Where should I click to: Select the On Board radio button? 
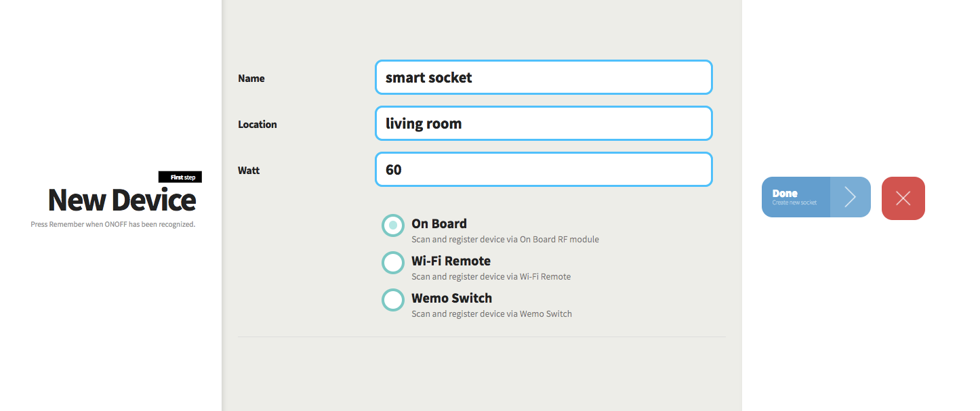(x=393, y=225)
